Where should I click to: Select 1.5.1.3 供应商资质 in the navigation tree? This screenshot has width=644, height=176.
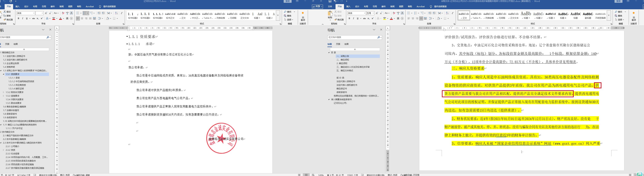[17, 85]
